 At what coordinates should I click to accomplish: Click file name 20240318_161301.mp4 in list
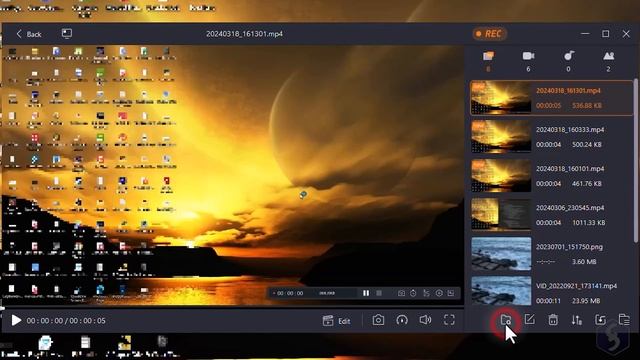tap(568, 91)
